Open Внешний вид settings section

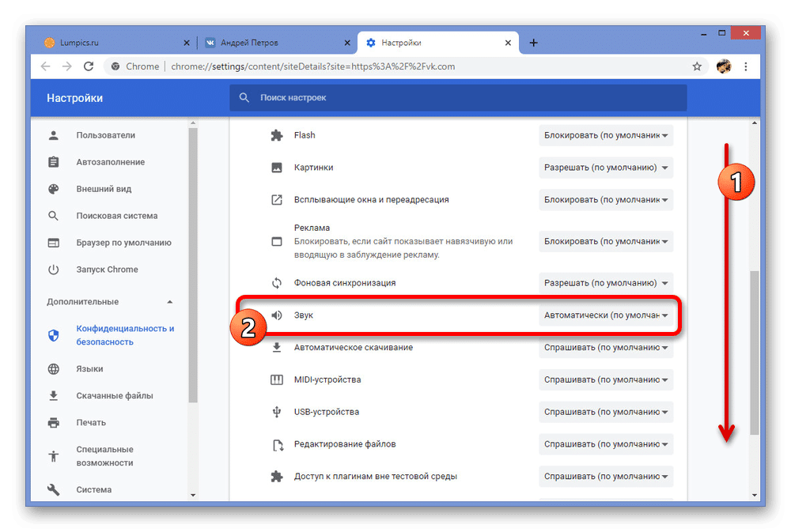point(104,189)
